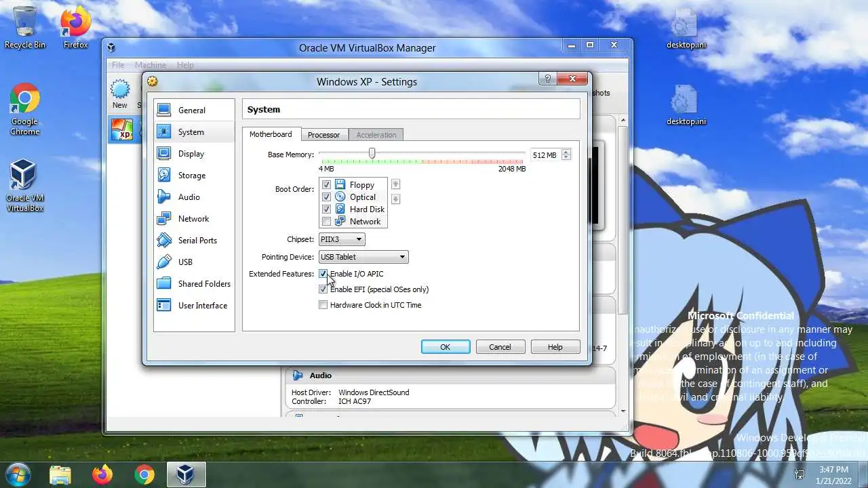Screen dimensions: 868x488
Task: Click the Help button in settings dialog
Action: [x=555, y=347]
